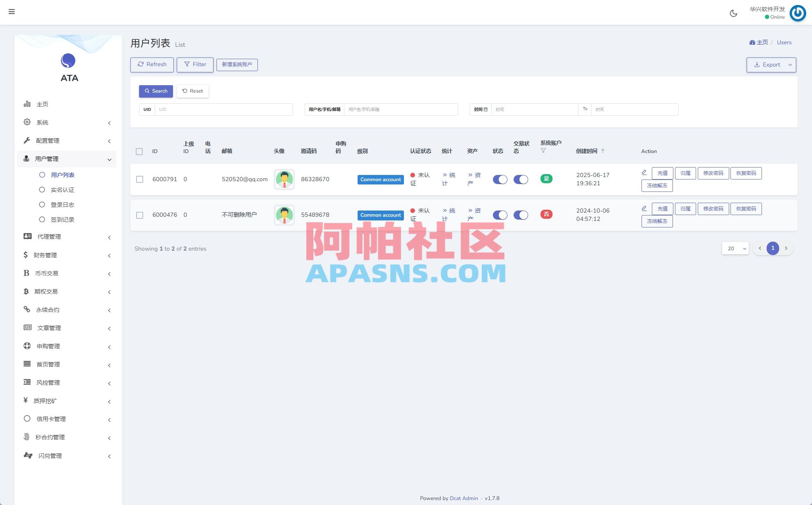Click the hamburger menu icon top left
The width and height of the screenshot is (812, 505).
12,12
